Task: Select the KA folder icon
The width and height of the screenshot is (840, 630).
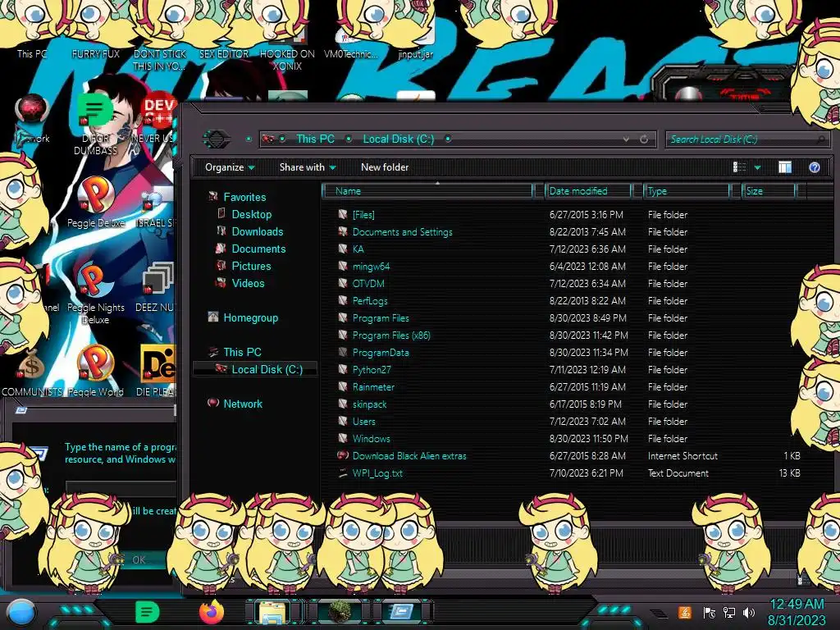Action: click(x=343, y=249)
